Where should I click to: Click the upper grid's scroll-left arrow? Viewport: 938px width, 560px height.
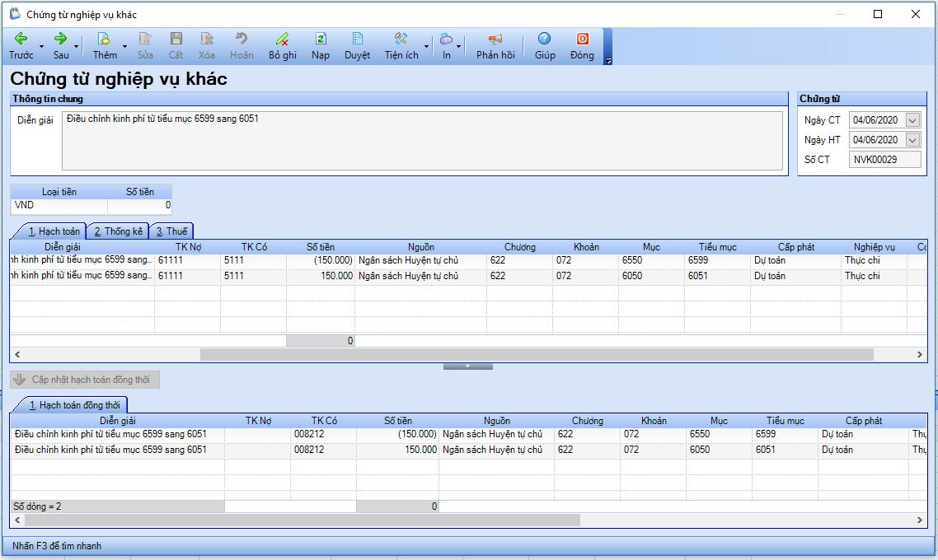[x=17, y=354]
